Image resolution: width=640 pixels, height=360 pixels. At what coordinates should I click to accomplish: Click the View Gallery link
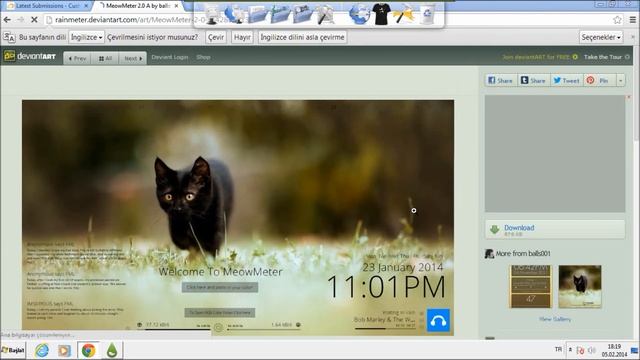pyautogui.click(x=555, y=319)
